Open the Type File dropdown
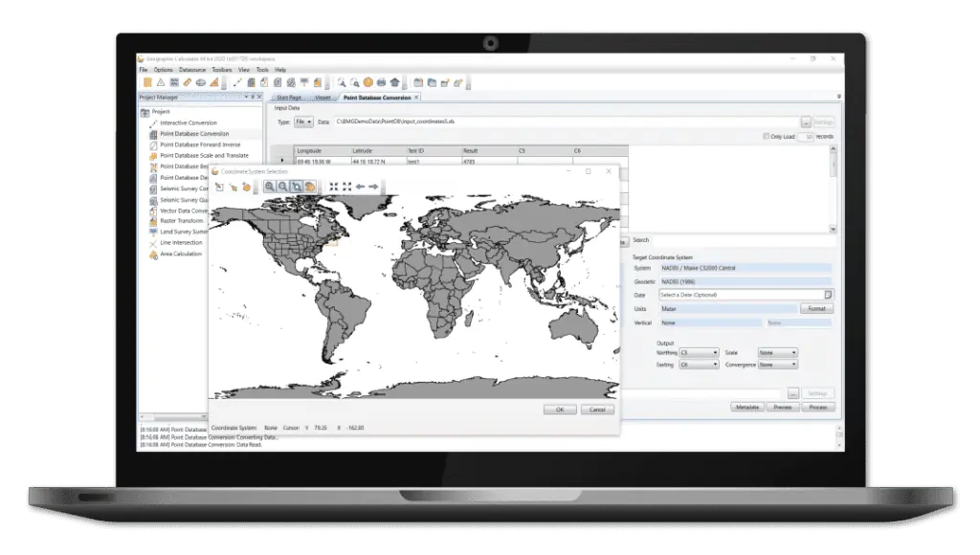 tap(303, 122)
